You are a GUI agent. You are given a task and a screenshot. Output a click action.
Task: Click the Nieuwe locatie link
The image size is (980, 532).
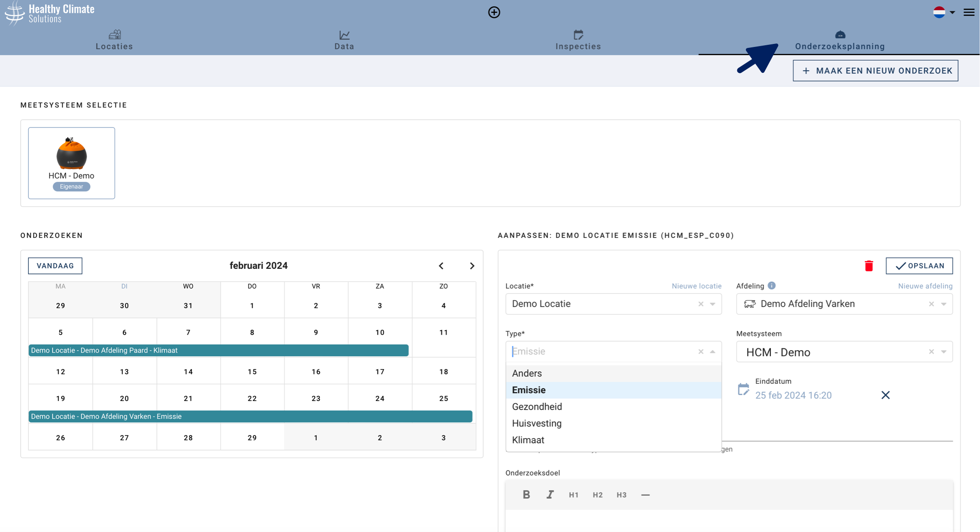696,286
